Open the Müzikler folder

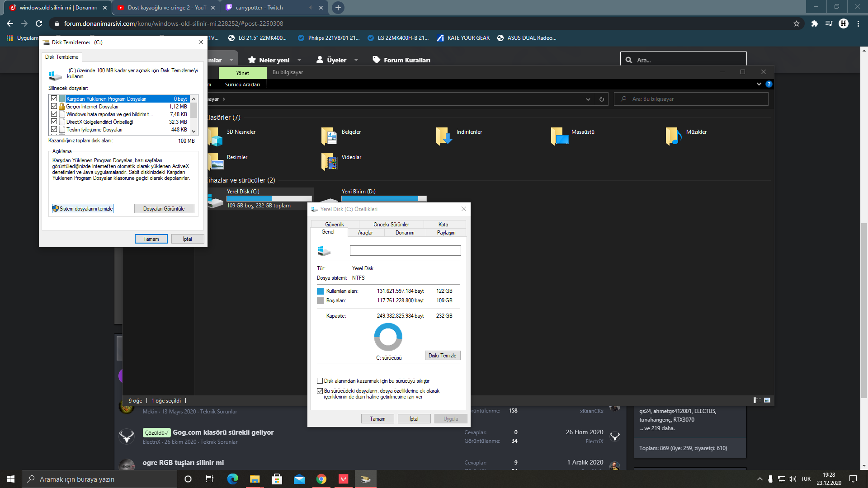(686, 136)
